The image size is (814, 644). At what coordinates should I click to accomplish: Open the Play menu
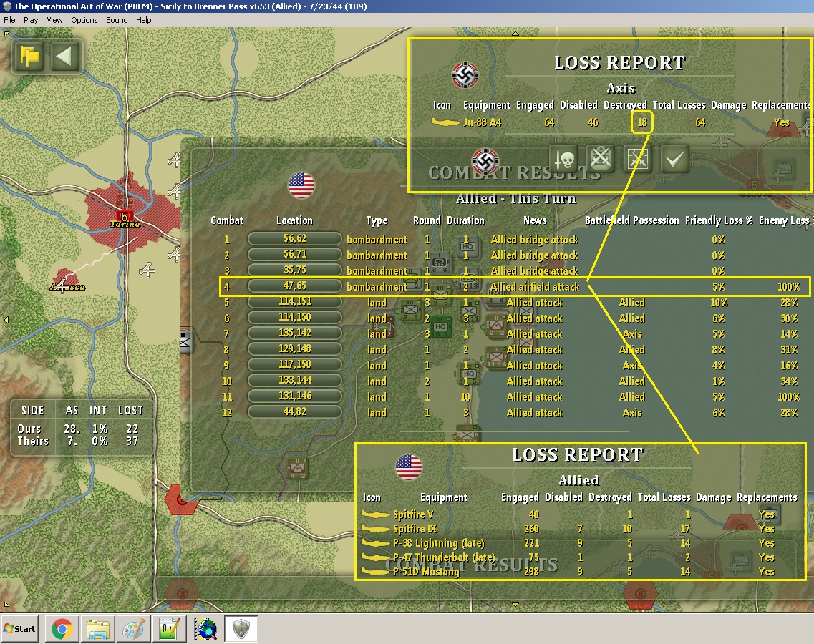[31, 20]
